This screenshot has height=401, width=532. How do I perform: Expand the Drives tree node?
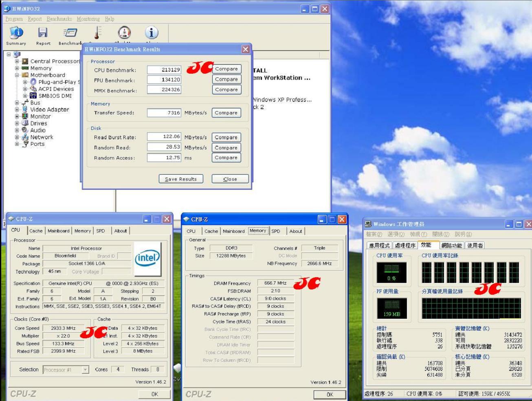click(x=17, y=123)
